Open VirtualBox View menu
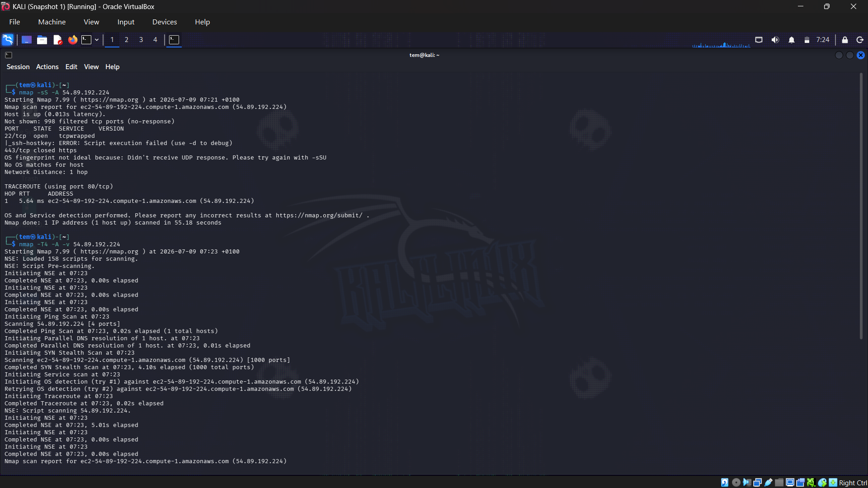The width and height of the screenshot is (868, 488). (x=91, y=22)
